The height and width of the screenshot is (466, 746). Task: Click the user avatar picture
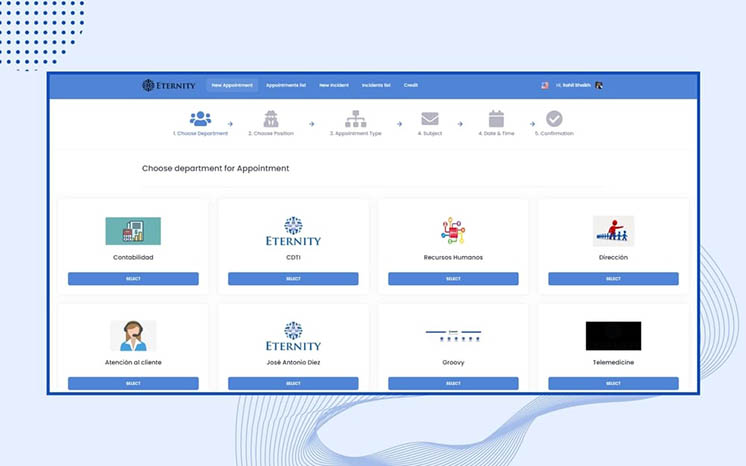[599, 85]
